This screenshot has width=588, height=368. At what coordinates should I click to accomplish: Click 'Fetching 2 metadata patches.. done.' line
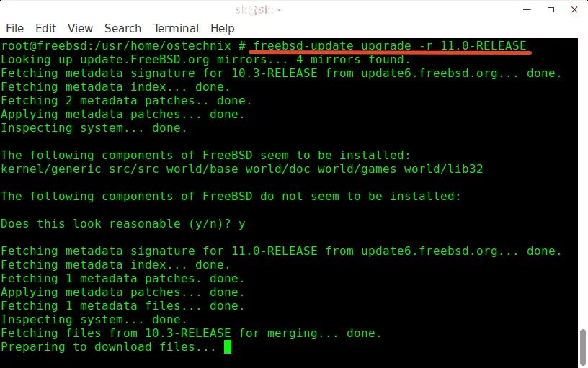click(x=126, y=100)
